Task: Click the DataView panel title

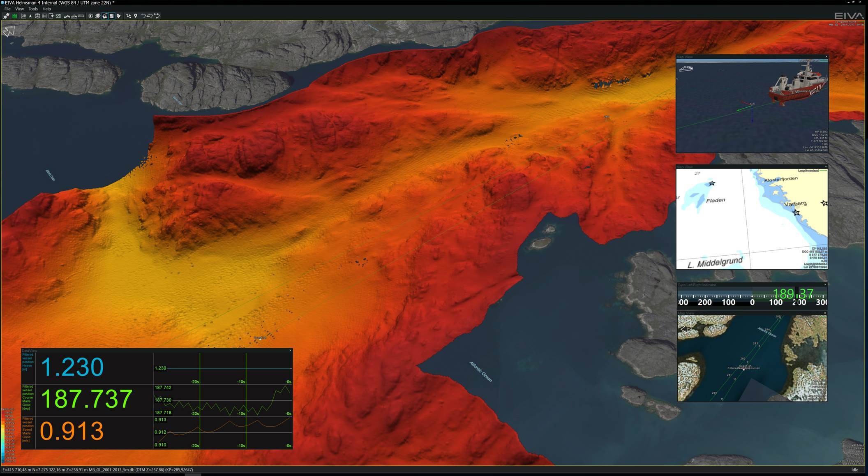Action: point(29,350)
